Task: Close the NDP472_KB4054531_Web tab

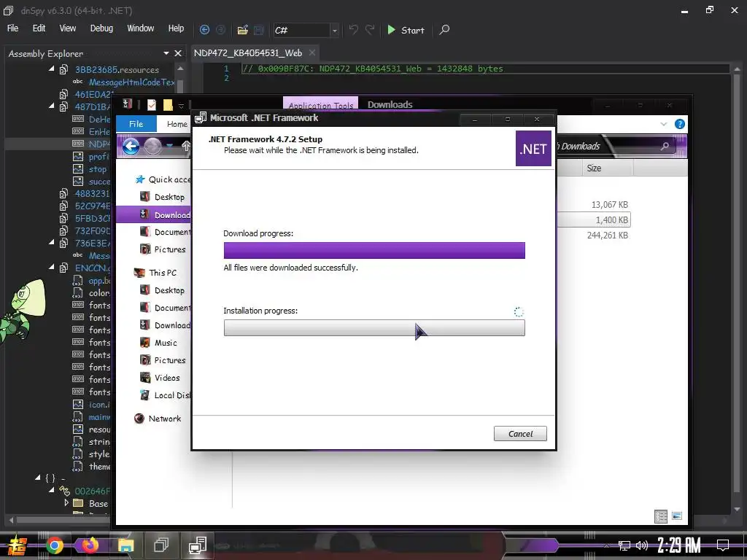Action: click(x=312, y=52)
